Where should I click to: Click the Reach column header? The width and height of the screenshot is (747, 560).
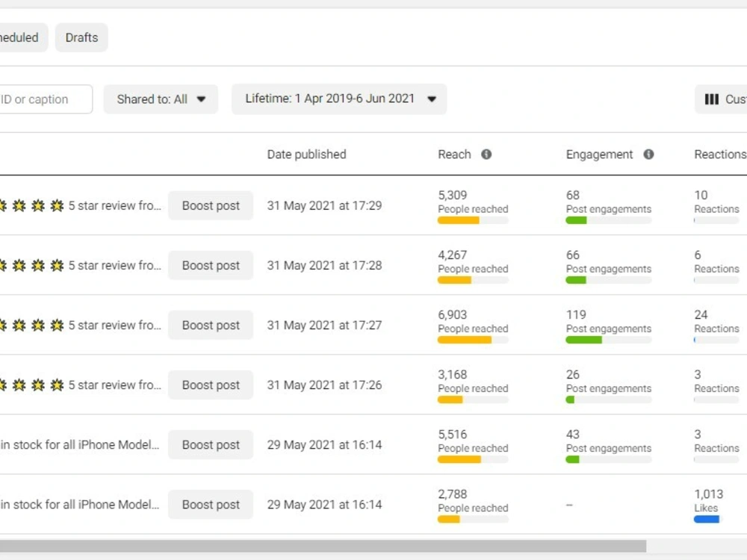tap(454, 155)
